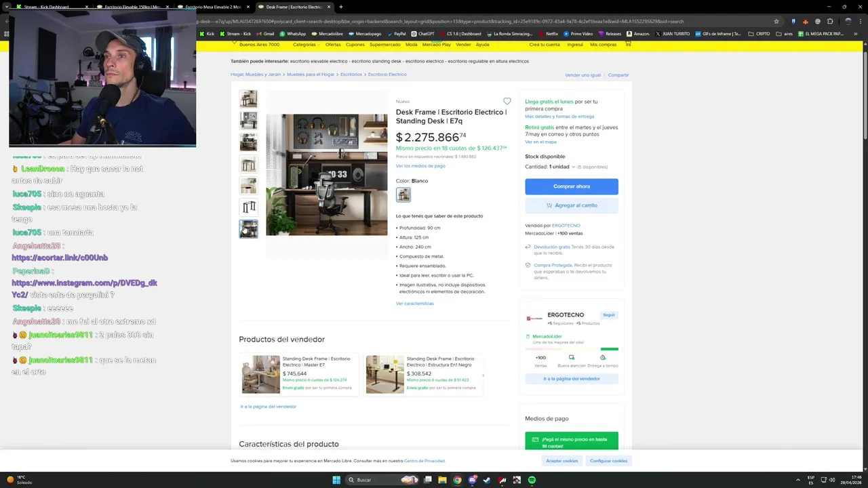
Task: Open Standing Desk Master E7 product card
Action: click(299, 375)
